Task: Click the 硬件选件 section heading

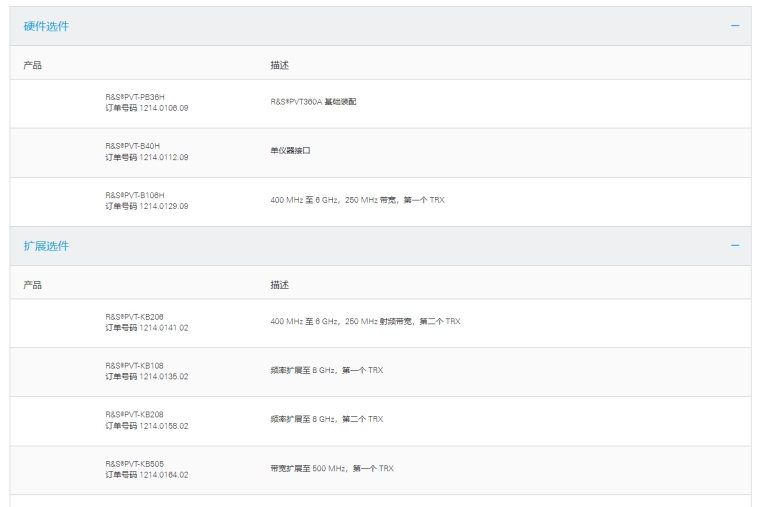Action: click(x=47, y=26)
